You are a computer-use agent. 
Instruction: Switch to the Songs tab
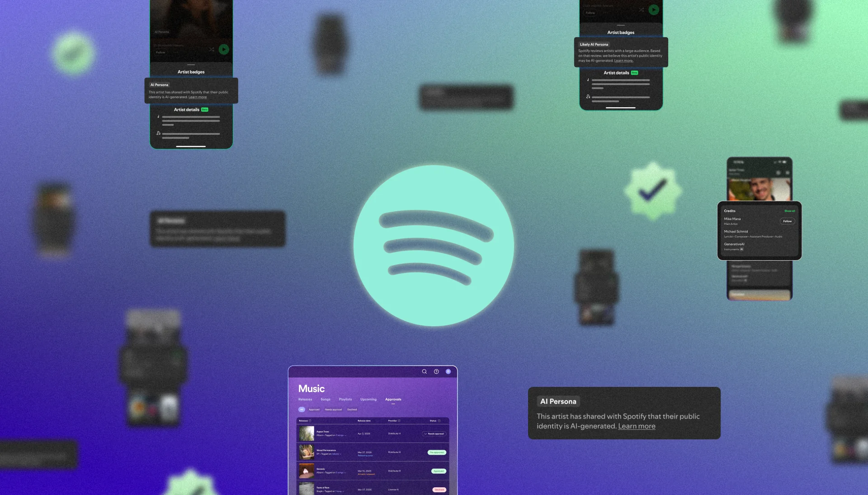coord(325,400)
